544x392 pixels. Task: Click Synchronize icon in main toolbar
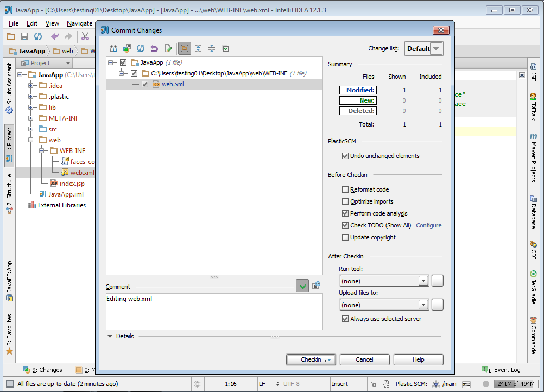click(38, 36)
